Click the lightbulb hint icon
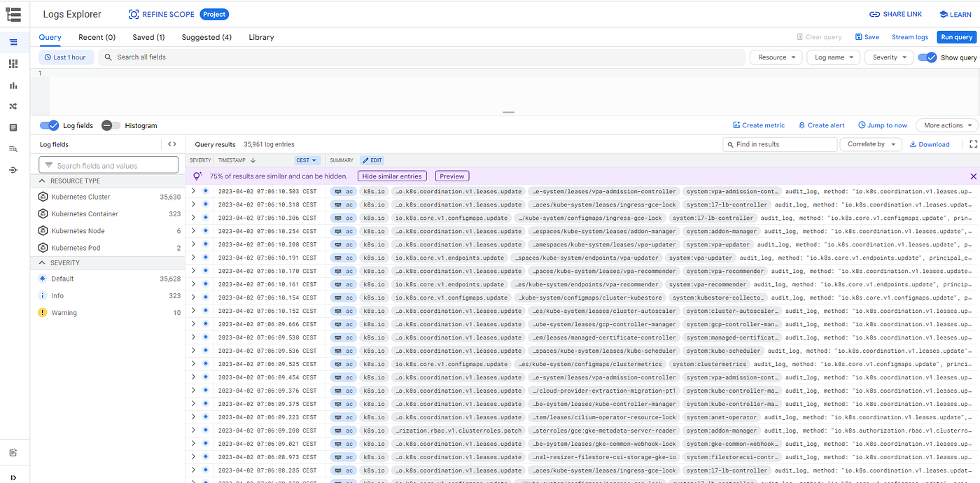 197,176
